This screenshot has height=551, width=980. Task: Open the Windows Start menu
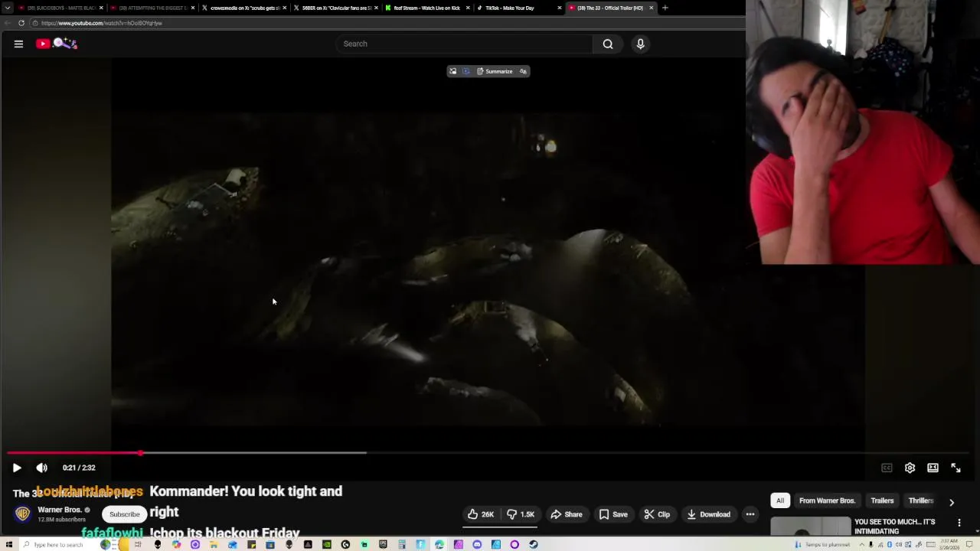8,545
